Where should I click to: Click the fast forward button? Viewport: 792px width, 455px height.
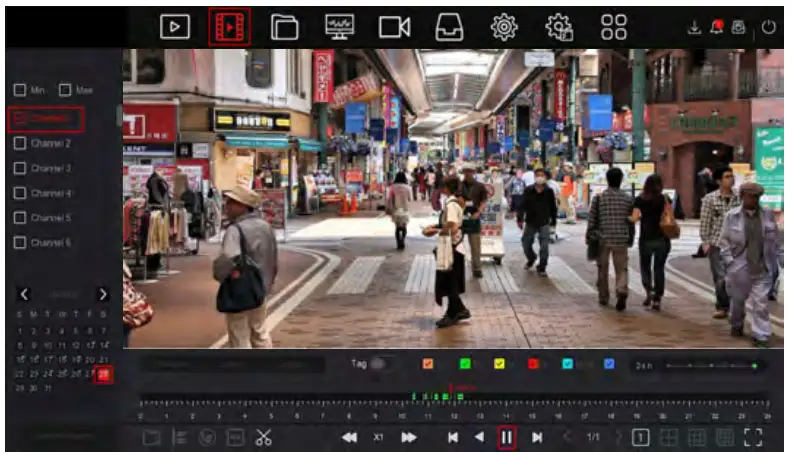click(409, 437)
